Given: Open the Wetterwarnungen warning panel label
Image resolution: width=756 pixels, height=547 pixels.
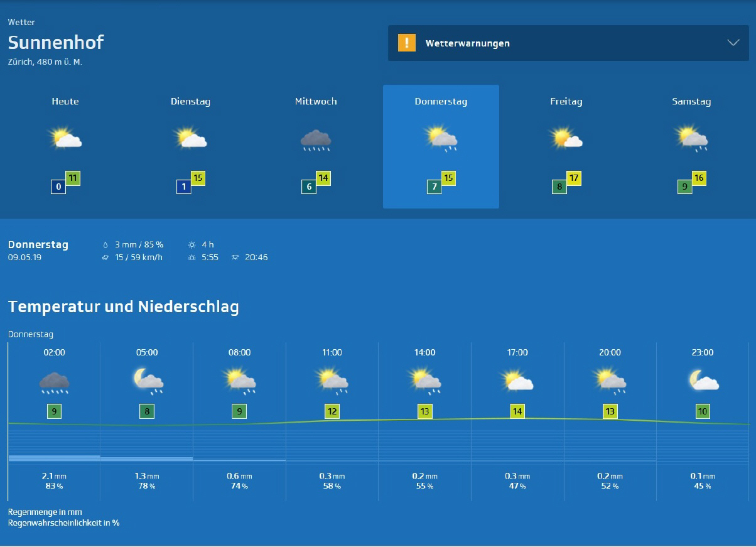Looking at the screenshot, I should [467, 43].
